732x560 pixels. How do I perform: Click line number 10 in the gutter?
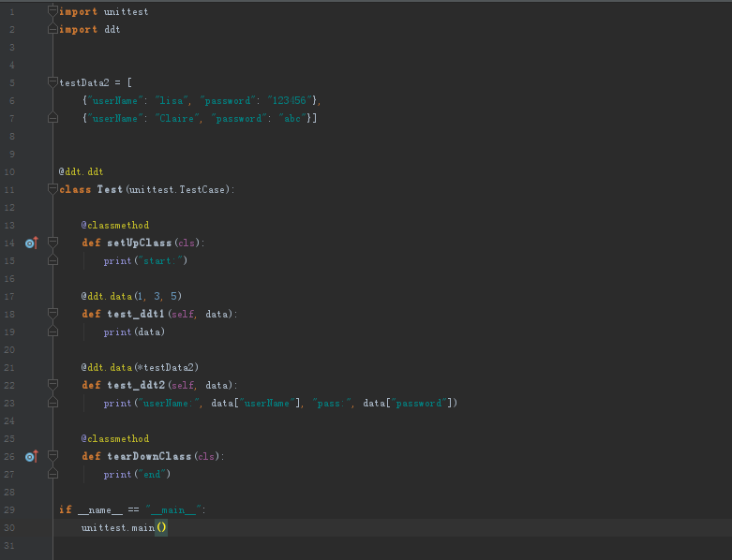click(x=9, y=171)
